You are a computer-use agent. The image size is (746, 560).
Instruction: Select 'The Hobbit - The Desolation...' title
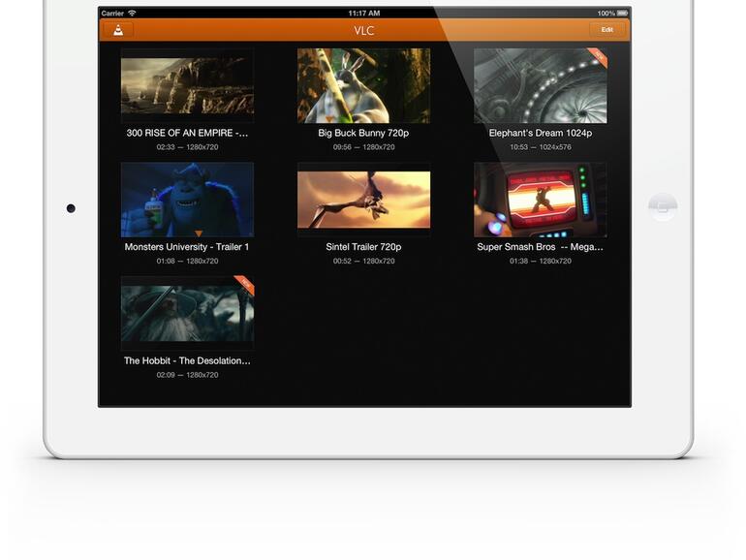click(x=187, y=360)
